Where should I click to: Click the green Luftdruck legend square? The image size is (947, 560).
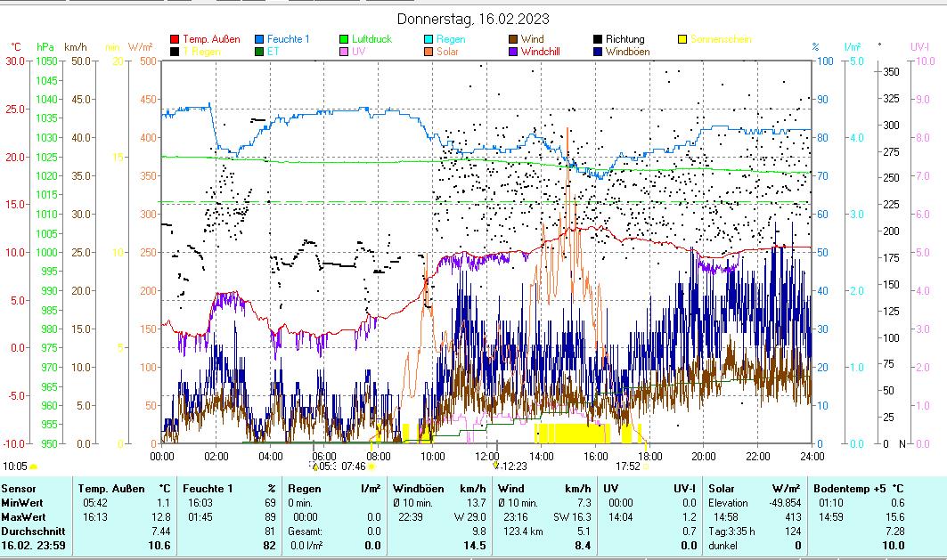(344, 39)
